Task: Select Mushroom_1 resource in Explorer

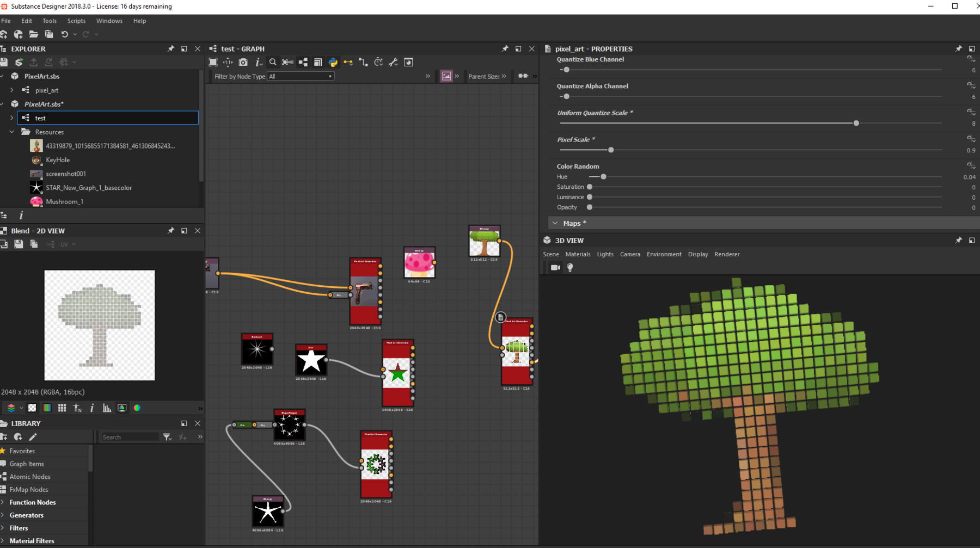Action: pyautogui.click(x=64, y=201)
